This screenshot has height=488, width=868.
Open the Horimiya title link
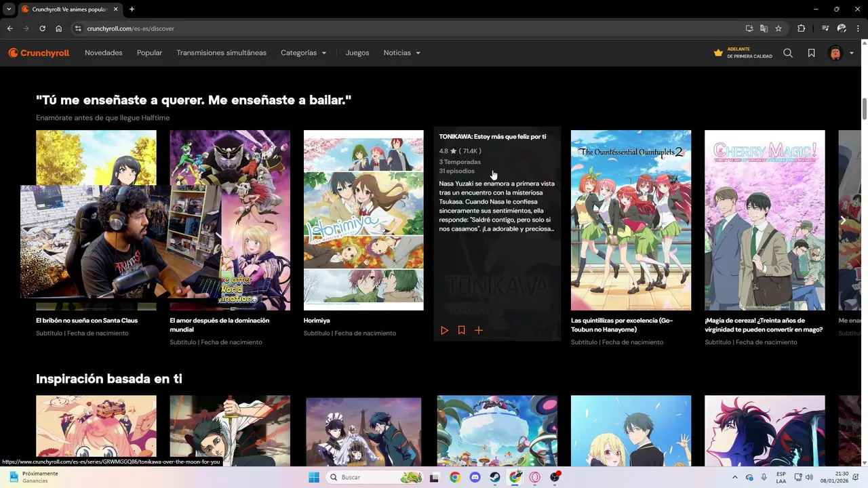pyautogui.click(x=317, y=321)
